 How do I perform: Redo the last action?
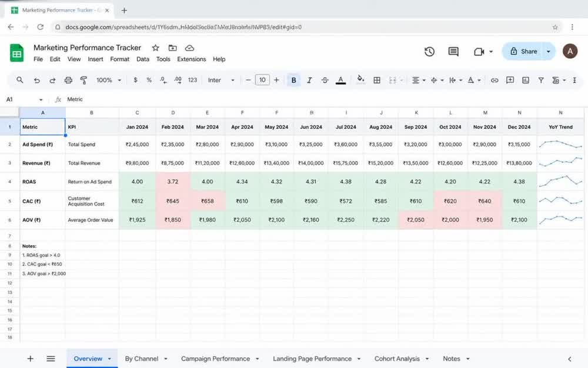52,80
